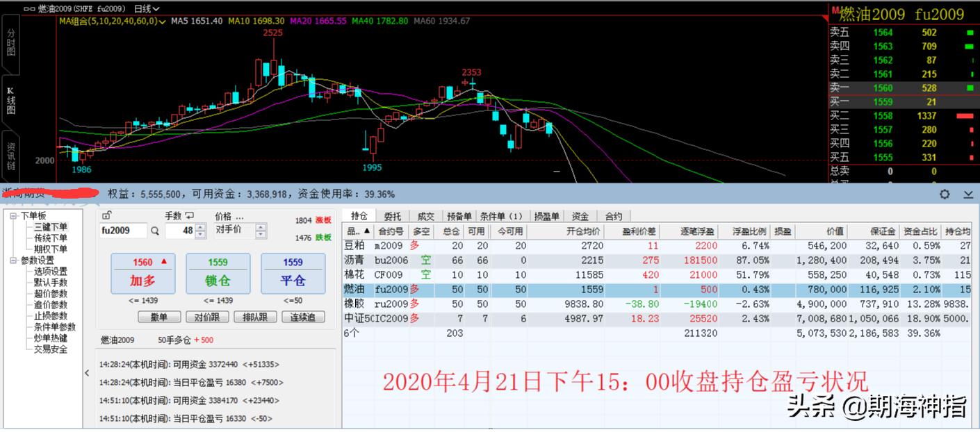The image size is (980, 432).
Task: Switch to the 资金 tab
Action: 580,215
